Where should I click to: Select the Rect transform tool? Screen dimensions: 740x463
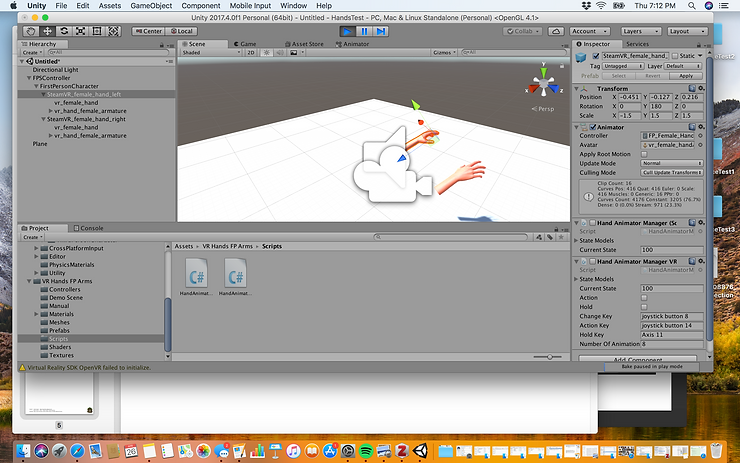(x=97, y=31)
